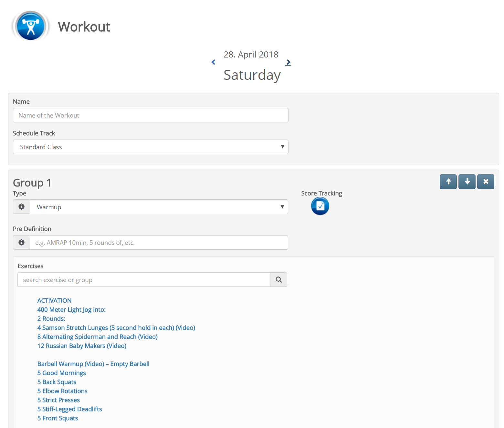This screenshot has height=428, width=504.
Task: Open Score Tracking for Group 1
Action: (x=320, y=206)
